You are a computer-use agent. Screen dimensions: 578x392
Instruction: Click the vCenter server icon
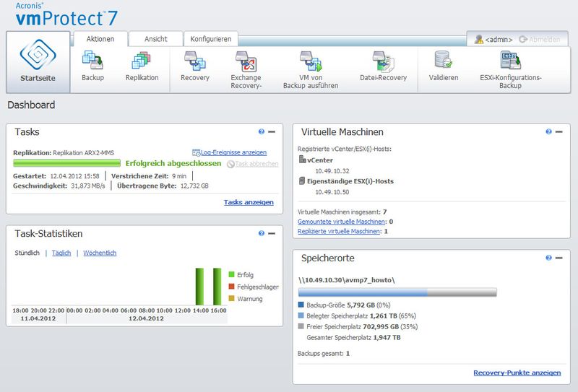tap(302, 160)
